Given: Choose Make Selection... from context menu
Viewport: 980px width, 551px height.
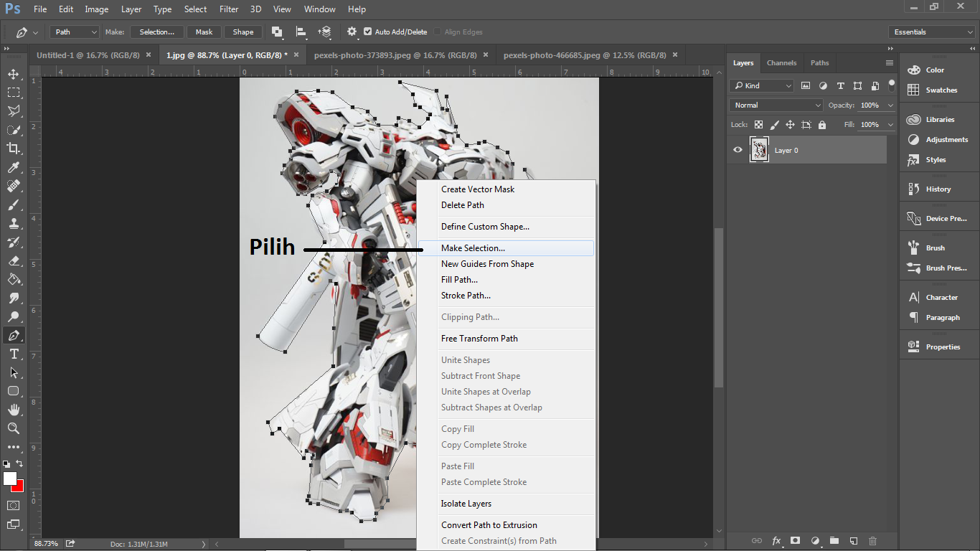Looking at the screenshot, I should point(506,248).
